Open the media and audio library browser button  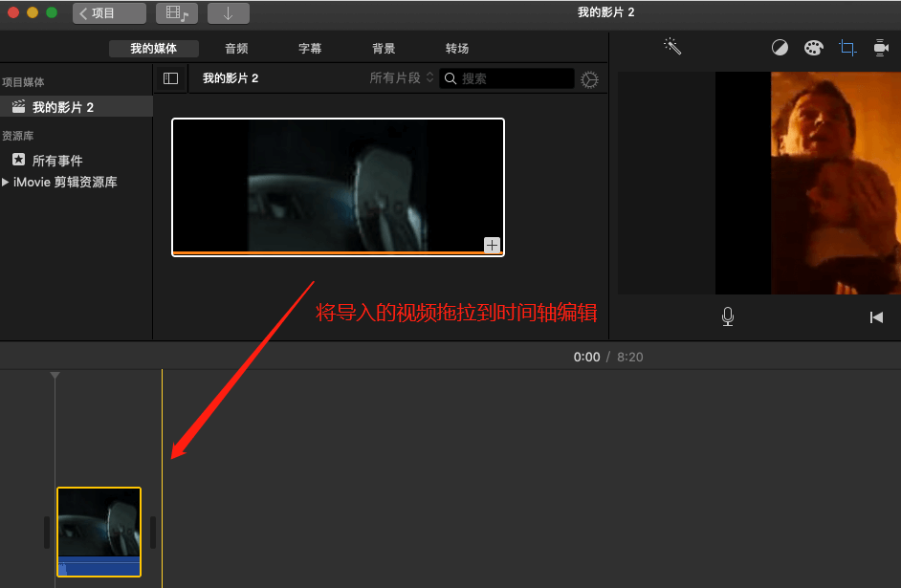pos(177,13)
